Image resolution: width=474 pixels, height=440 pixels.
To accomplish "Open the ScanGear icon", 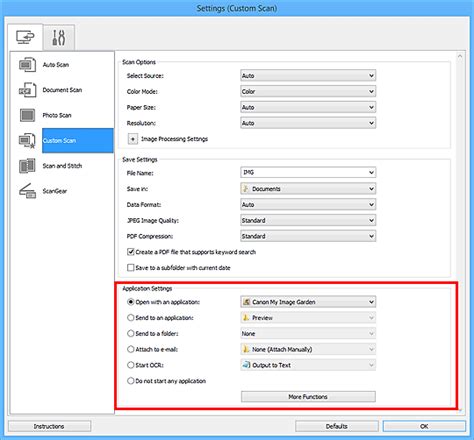I will (27, 191).
